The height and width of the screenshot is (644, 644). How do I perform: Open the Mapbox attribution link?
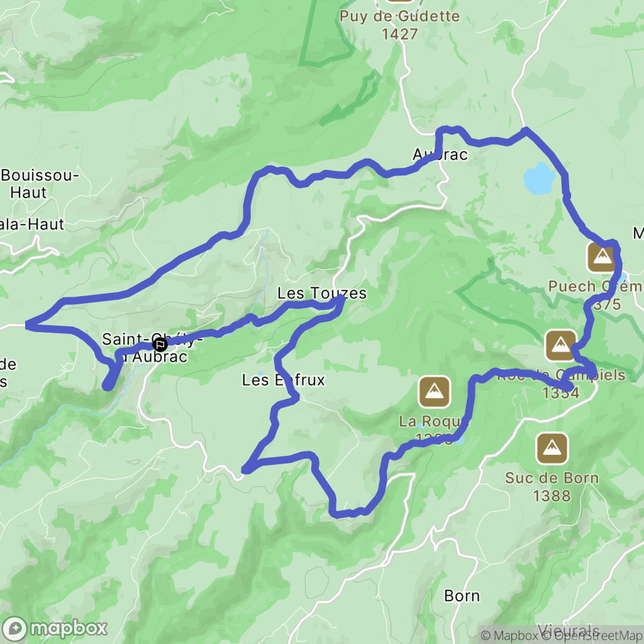[508, 636]
